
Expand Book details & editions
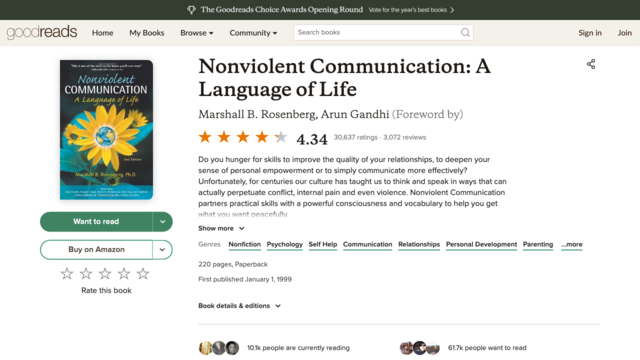[x=240, y=306]
